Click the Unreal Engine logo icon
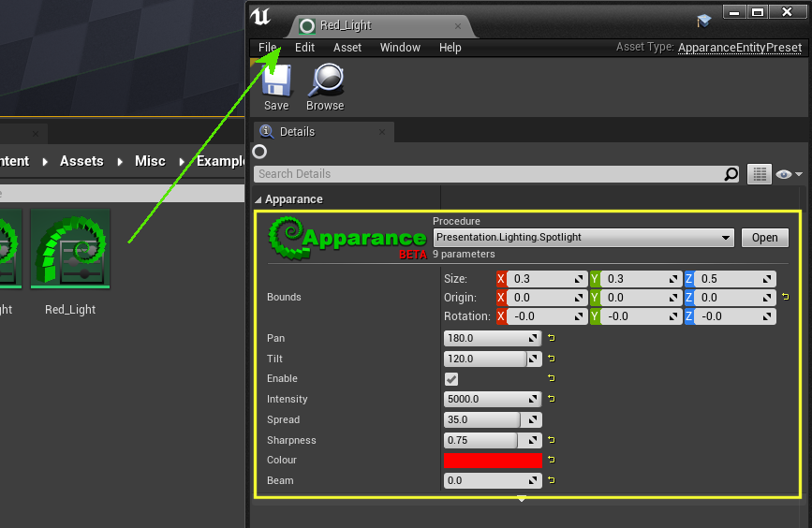The width and height of the screenshot is (812, 528). 261,17
